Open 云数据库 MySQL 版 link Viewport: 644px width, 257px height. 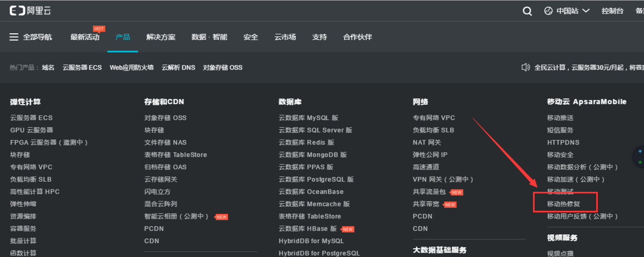pos(308,118)
